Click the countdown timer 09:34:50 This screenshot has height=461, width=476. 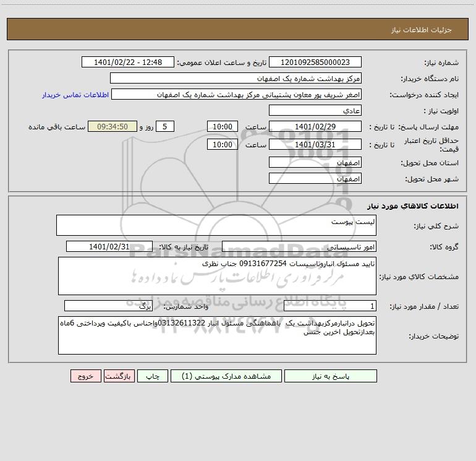(x=113, y=126)
